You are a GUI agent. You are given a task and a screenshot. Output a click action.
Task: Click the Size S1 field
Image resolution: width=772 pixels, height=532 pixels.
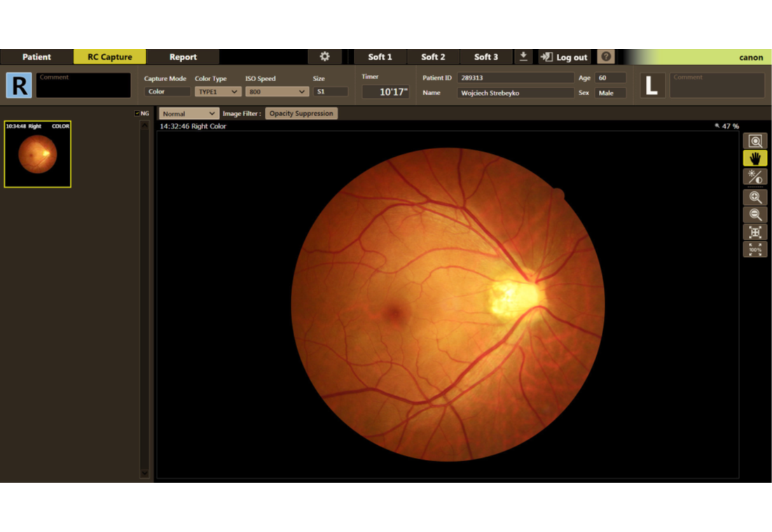(331, 92)
